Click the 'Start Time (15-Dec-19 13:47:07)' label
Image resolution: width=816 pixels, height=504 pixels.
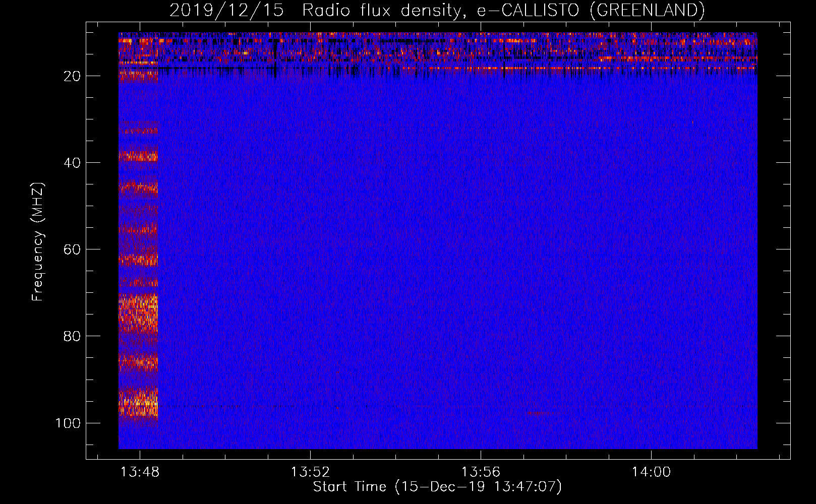[437, 487]
